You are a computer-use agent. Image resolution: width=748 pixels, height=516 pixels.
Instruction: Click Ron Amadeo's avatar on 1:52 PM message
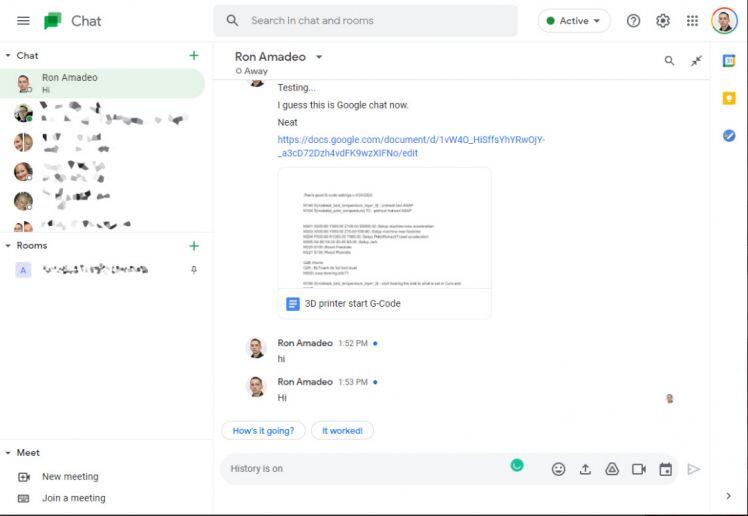point(256,348)
